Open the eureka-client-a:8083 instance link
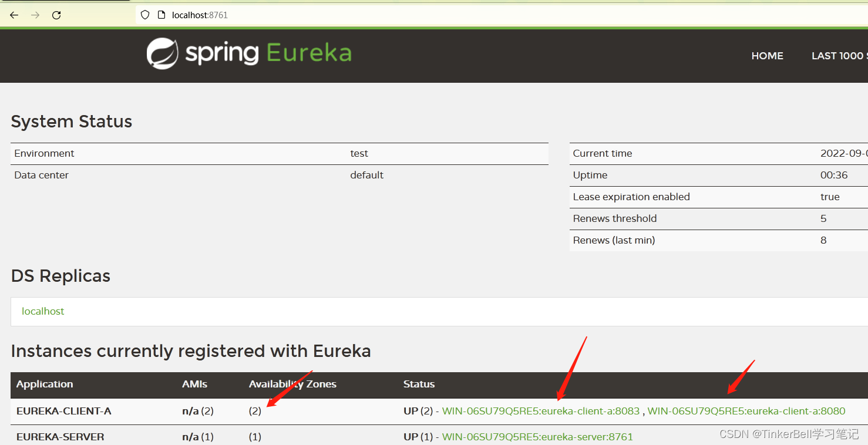This screenshot has width=868, height=445. point(541,411)
